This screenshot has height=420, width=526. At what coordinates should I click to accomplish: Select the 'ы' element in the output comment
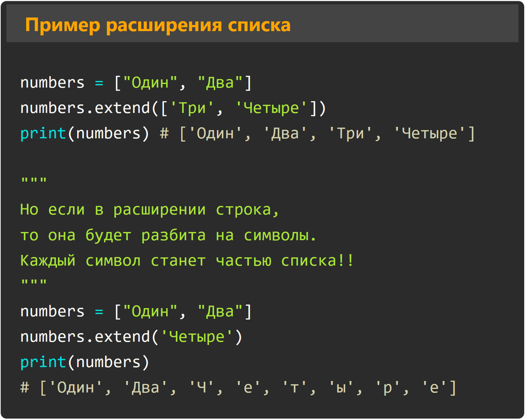(341, 388)
